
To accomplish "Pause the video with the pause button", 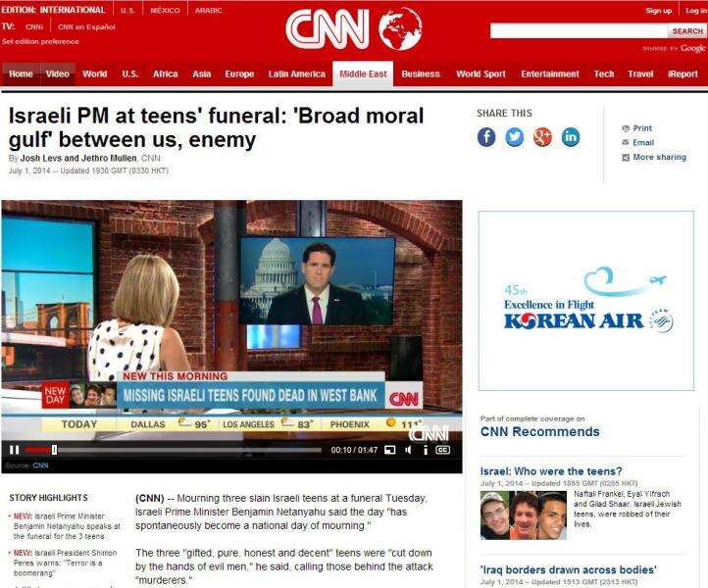I will pos(15,450).
